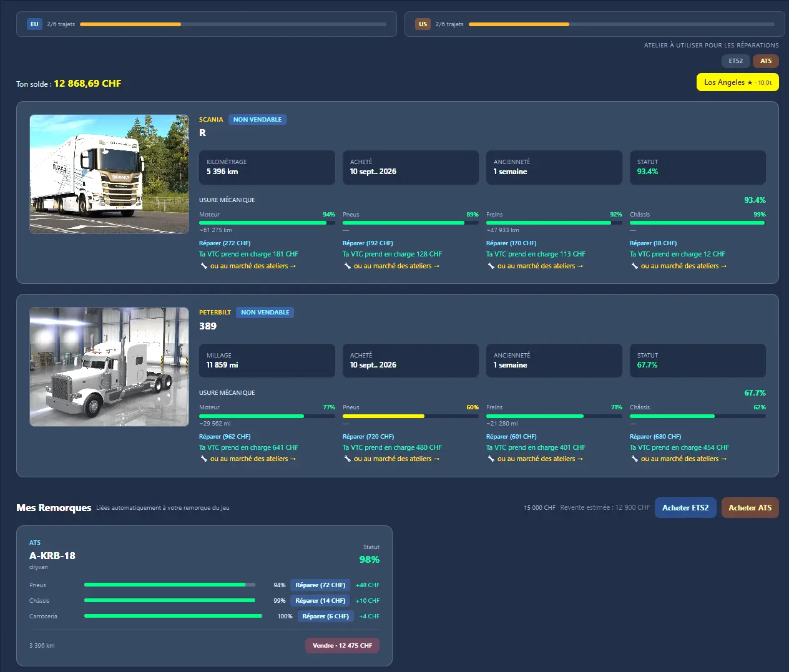Click Scania NON VENDABLE badge
The width and height of the screenshot is (789, 672).
(x=257, y=120)
